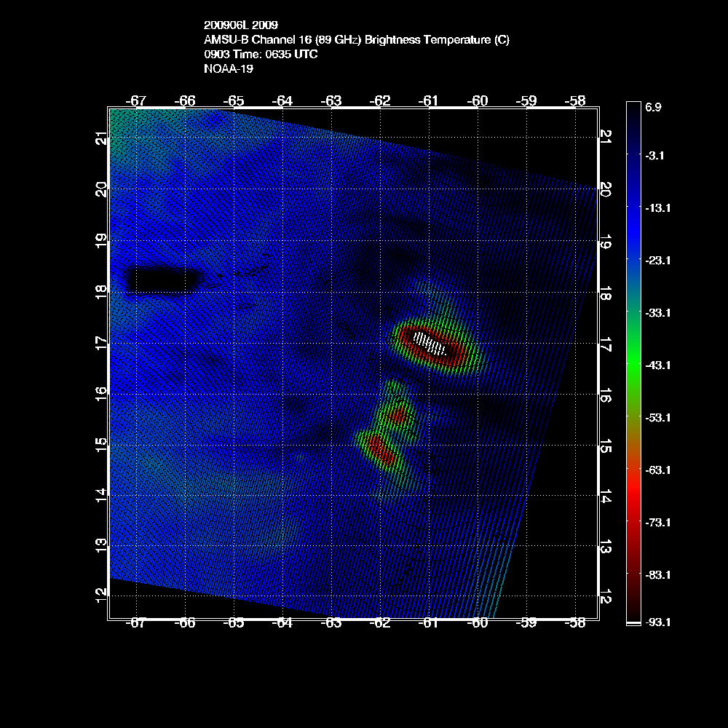Click the left axis latitude label "13"
The width and height of the screenshot is (728, 728).
tap(100, 546)
